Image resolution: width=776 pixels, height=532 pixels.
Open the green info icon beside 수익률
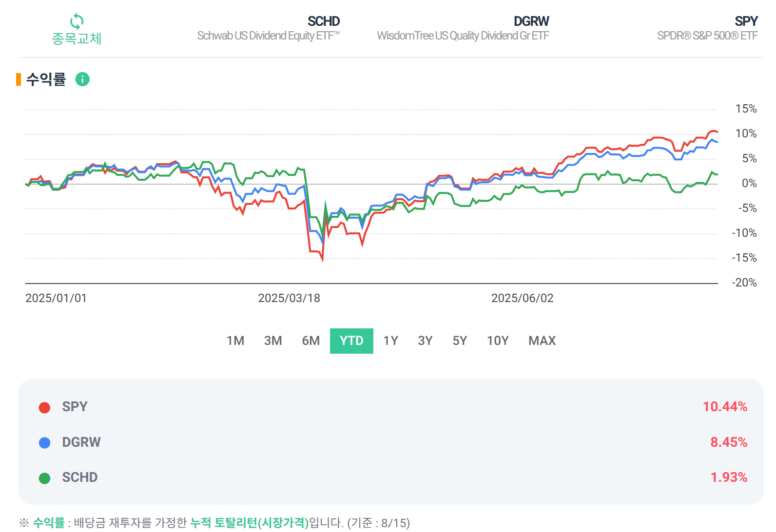[82, 79]
